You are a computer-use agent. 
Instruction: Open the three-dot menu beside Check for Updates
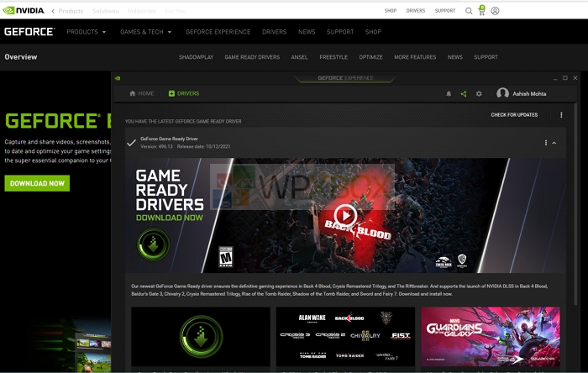click(x=561, y=115)
